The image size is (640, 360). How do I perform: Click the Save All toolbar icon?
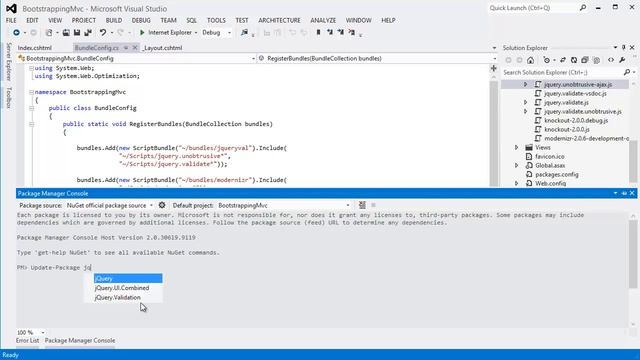[88, 32]
